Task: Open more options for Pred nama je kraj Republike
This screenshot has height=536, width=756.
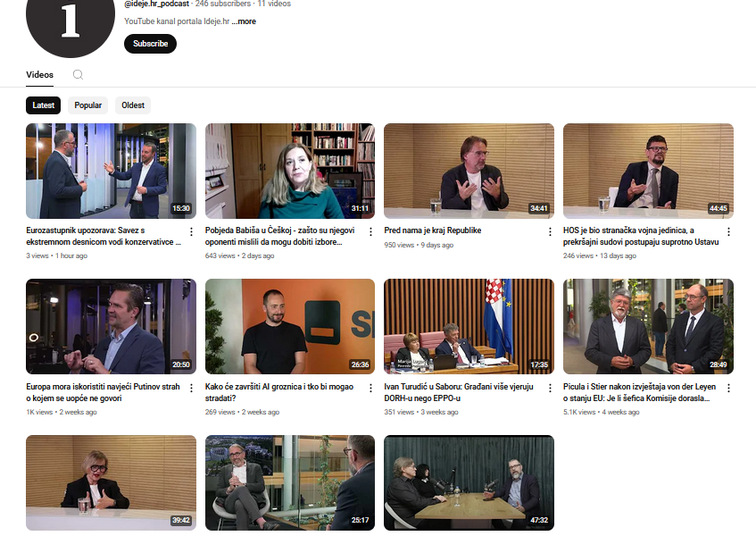Action: (x=549, y=231)
